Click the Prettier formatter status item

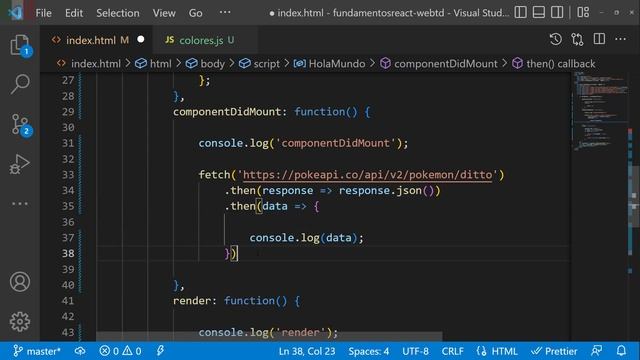[554, 351]
